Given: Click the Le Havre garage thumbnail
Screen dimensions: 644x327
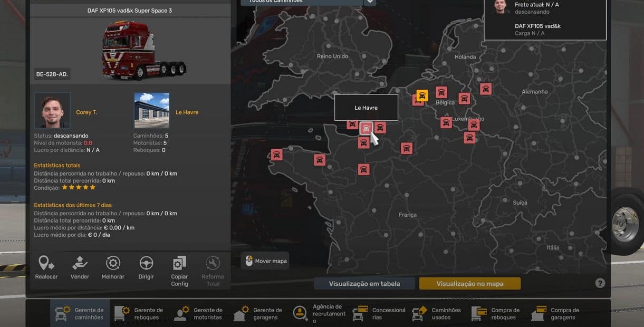Looking at the screenshot, I should [152, 110].
